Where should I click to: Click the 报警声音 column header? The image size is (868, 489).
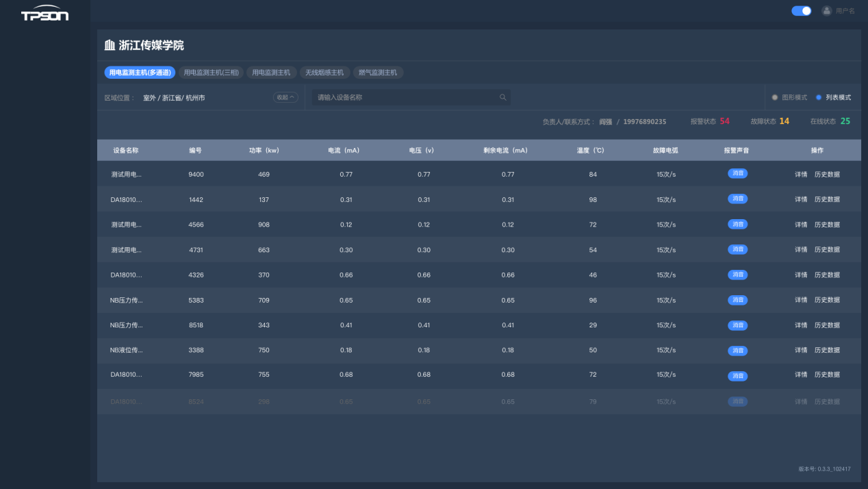(x=737, y=151)
